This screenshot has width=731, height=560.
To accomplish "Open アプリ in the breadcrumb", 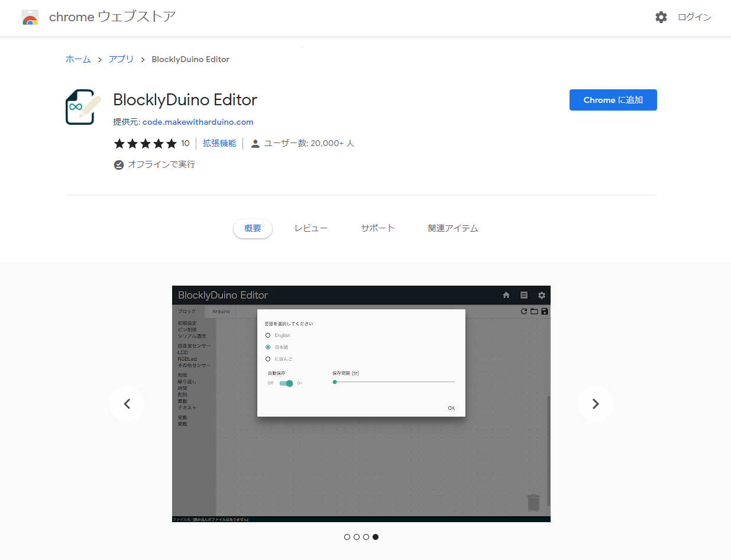I will pyautogui.click(x=121, y=59).
